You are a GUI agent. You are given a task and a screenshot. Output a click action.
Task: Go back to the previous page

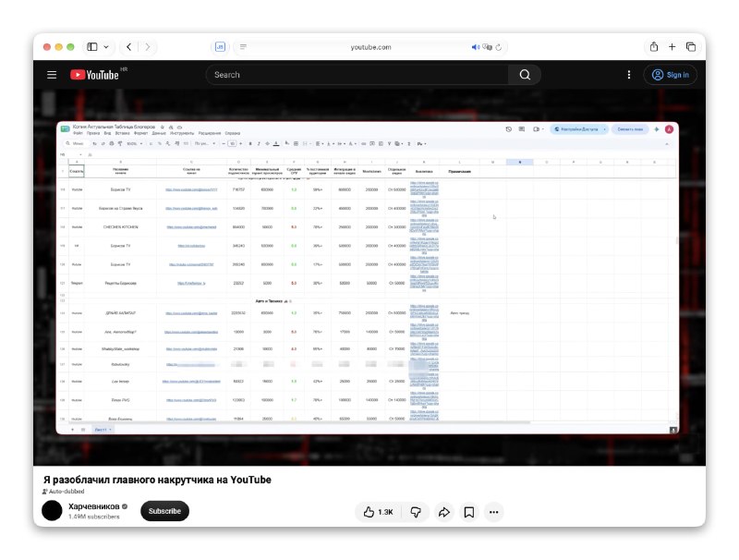(x=128, y=46)
